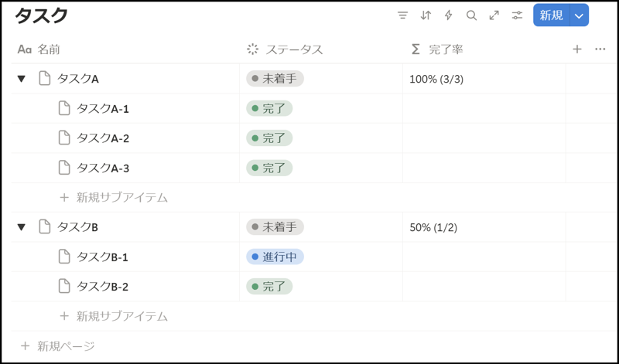
Task: Collapse the タスクB toggle triangle
Action: pos(22,227)
